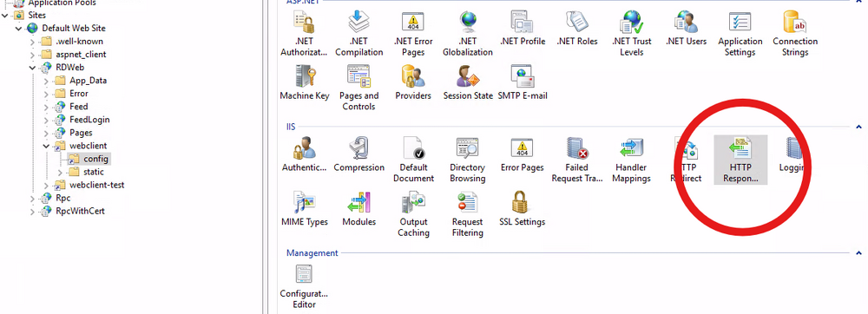Expand the webclient-test node
The image size is (868, 314).
47,186
